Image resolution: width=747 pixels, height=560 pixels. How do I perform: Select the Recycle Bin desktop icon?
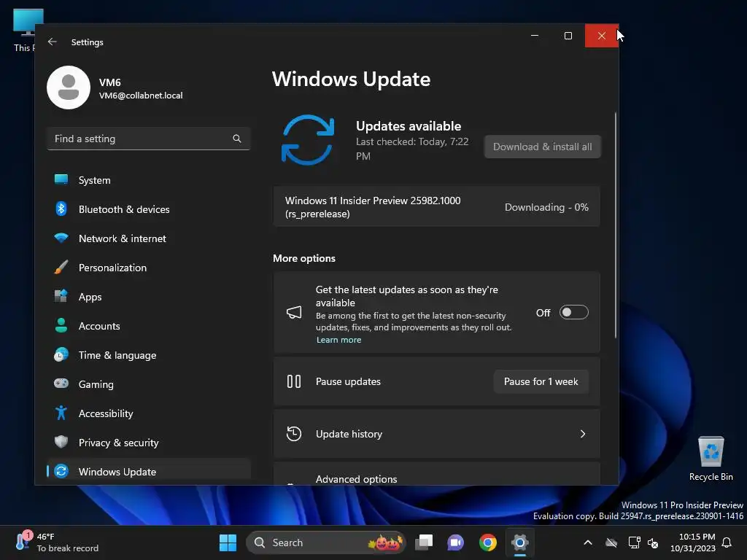coord(711,459)
